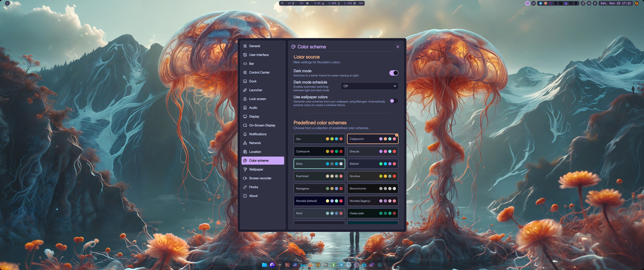
Task: Pick the Nord color scheme
Action: (319, 214)
